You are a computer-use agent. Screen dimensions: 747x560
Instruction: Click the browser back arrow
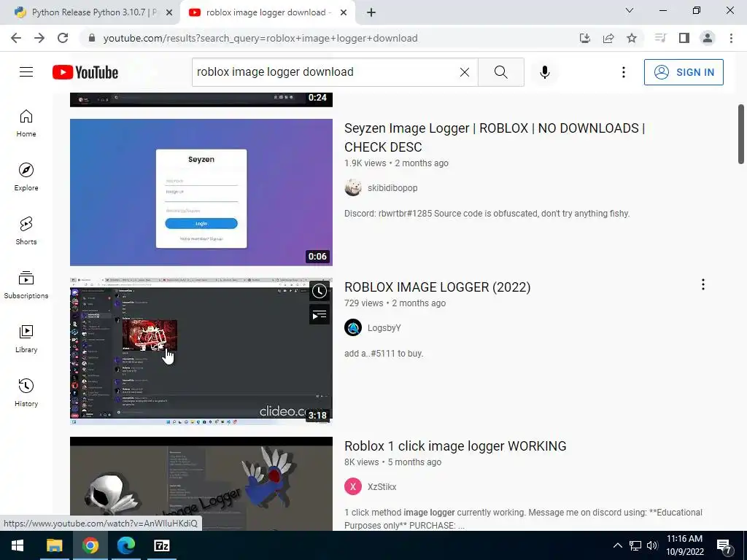[16, 38]
